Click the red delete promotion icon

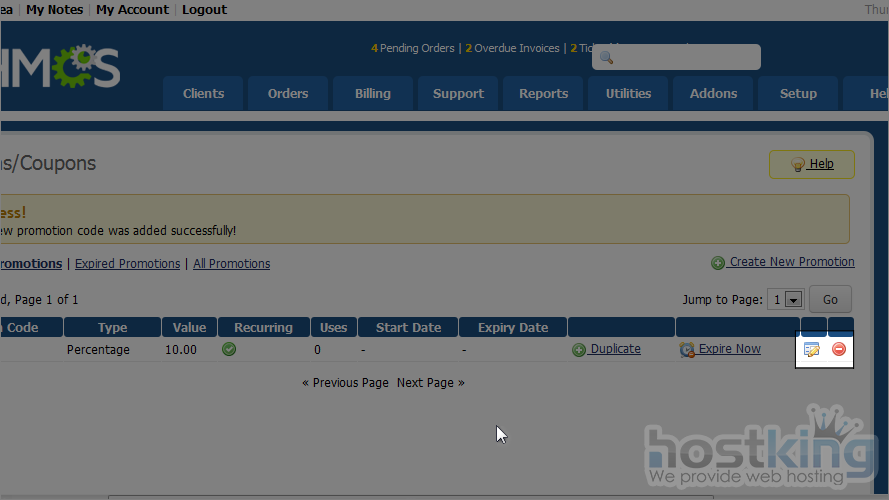click(x=839, y=349)
